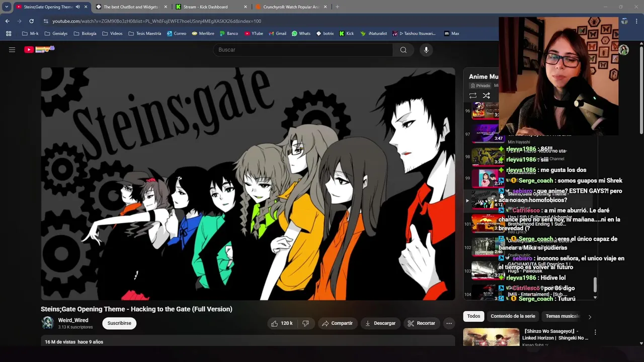Go back with the browser back arrow
This screenshot has width=644, height=362.
point(7,21)
